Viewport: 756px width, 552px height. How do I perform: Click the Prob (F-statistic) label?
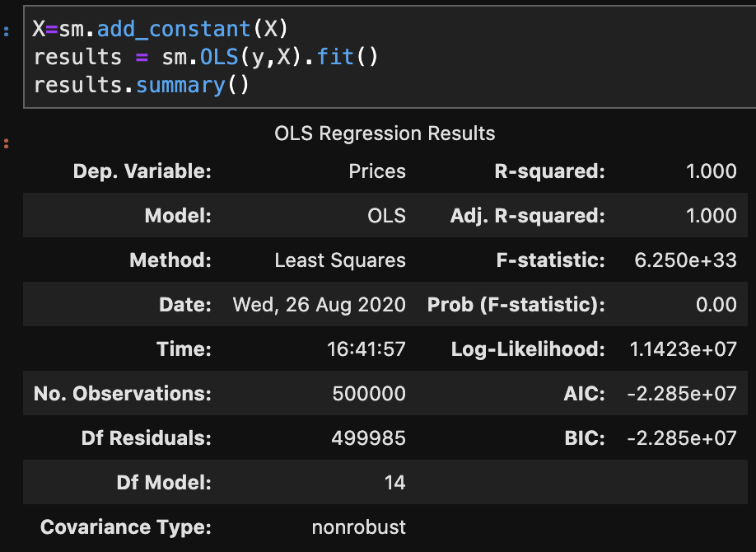[x=516, y=305]
